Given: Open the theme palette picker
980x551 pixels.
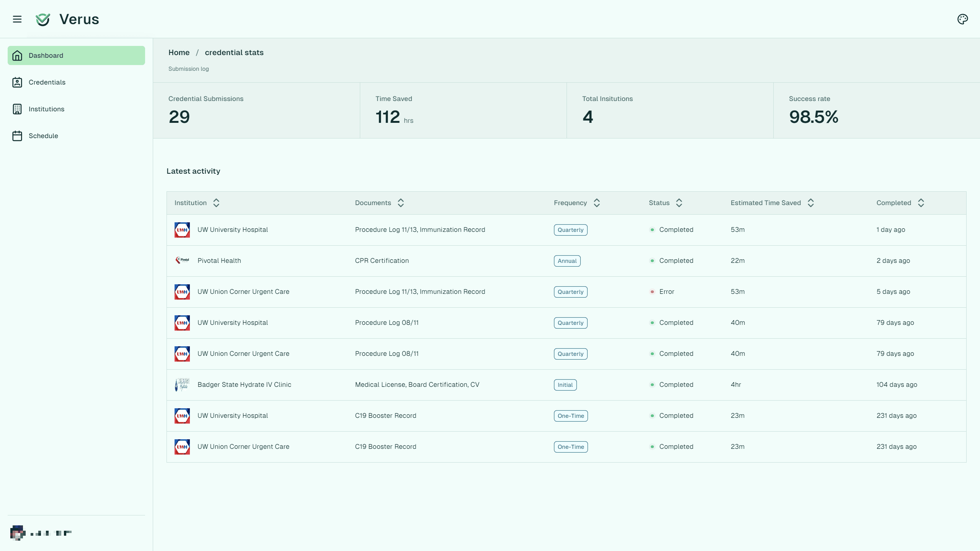Looking at the screenshot, I should 962,19.
